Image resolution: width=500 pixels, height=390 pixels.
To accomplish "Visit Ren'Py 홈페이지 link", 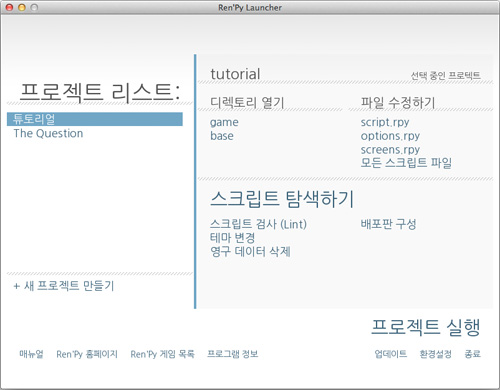I will (87, 354).
